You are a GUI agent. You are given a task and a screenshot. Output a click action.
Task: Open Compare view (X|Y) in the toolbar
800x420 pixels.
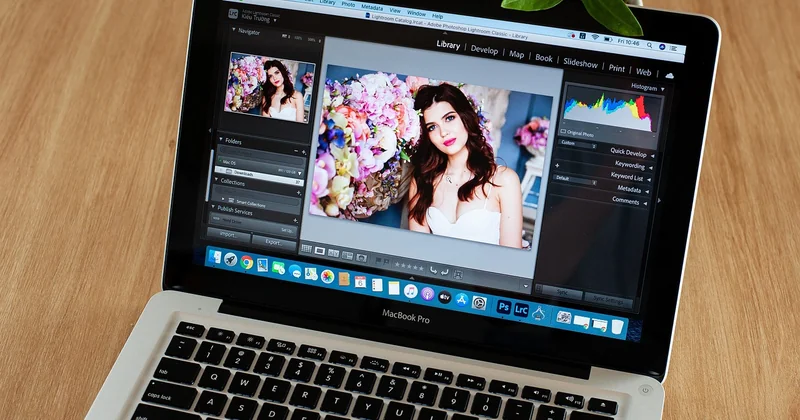click(333, 253)
